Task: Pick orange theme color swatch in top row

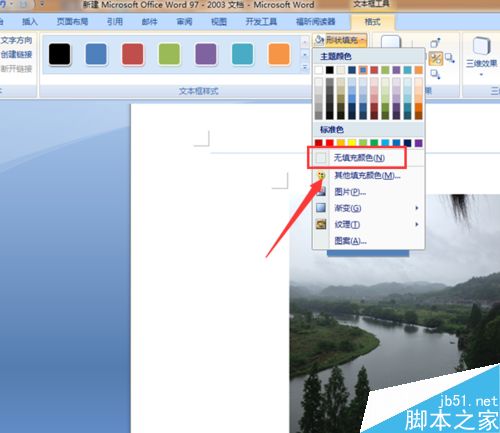Action: click(419, 70)
